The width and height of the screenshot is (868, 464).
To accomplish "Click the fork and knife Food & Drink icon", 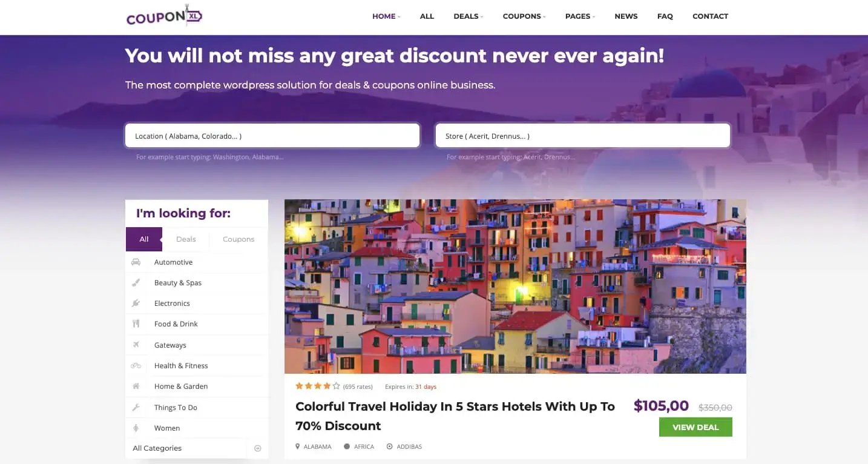I will pos(136,324).
